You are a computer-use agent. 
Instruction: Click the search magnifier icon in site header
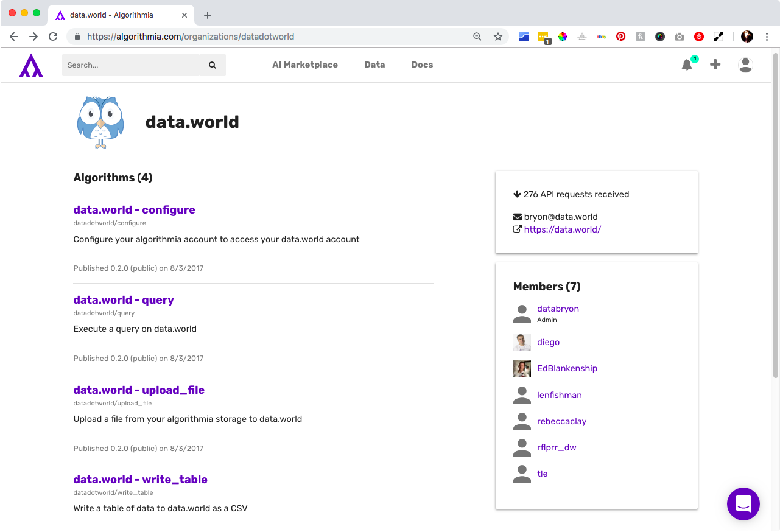pos(213,65)
